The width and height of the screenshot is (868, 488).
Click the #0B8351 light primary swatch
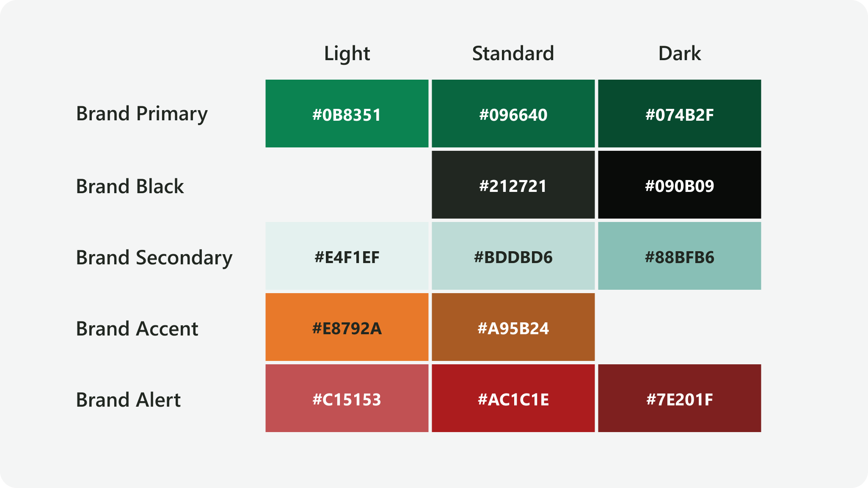(x=347, y=114)
